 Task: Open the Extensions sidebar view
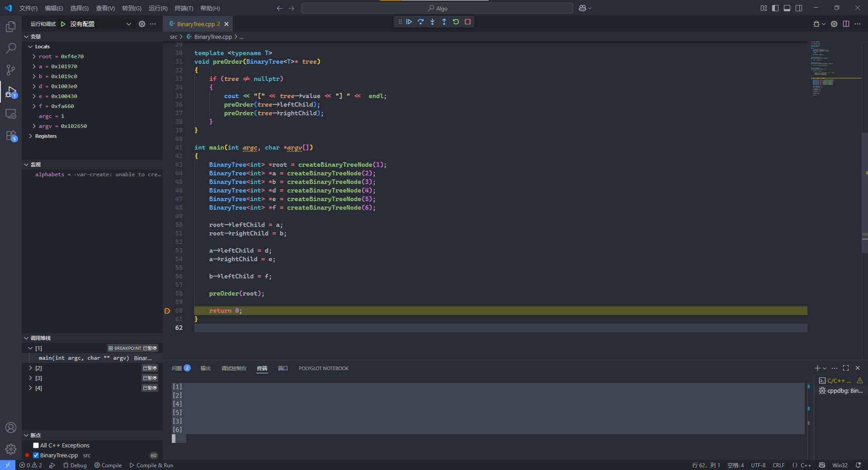click(x=11, y=136)
